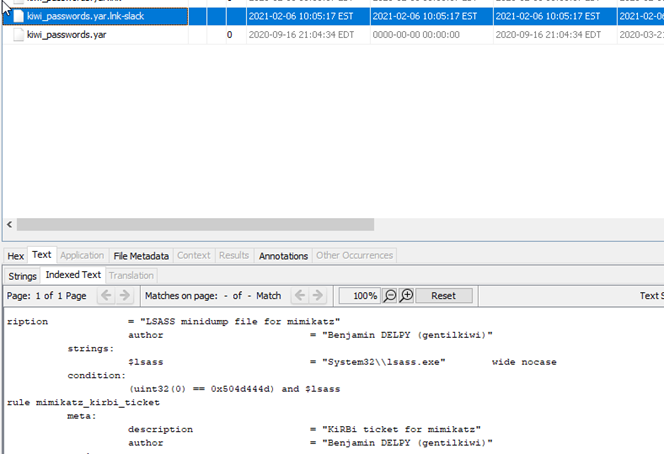Click the zoom out magnifier icon
The image size is (664, 454).
(x=391, y=296)
